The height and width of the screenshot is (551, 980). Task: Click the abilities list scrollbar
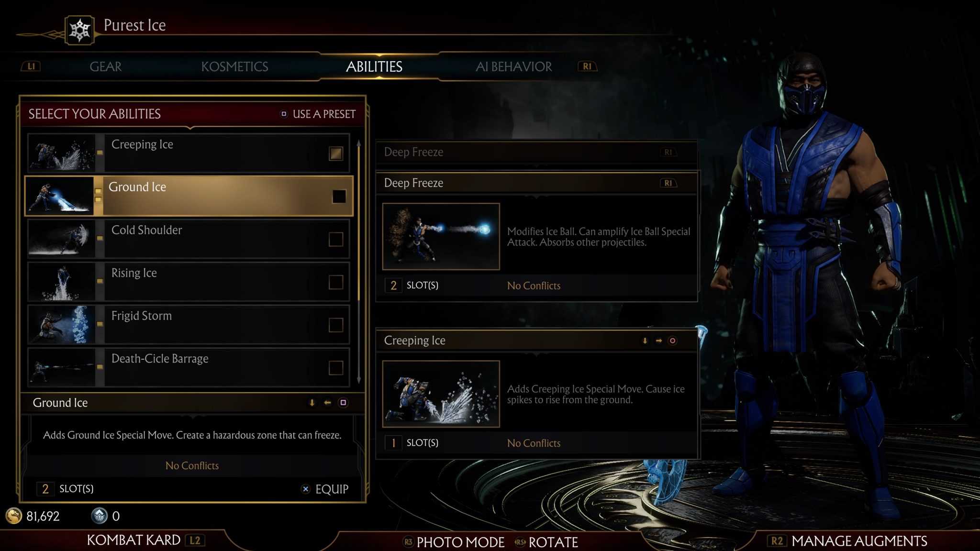point(358,261)
